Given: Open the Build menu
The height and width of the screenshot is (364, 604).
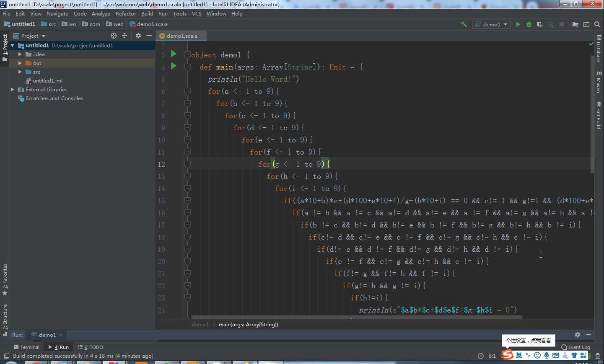Looking at the screenshot, I should (x=147, y=13).
